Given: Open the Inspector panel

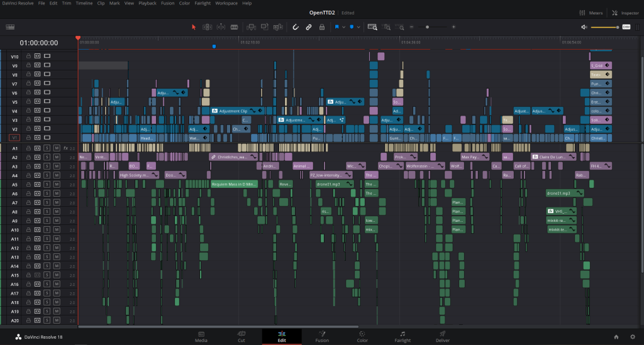Looking at the screenshot, I should [626, 13].
